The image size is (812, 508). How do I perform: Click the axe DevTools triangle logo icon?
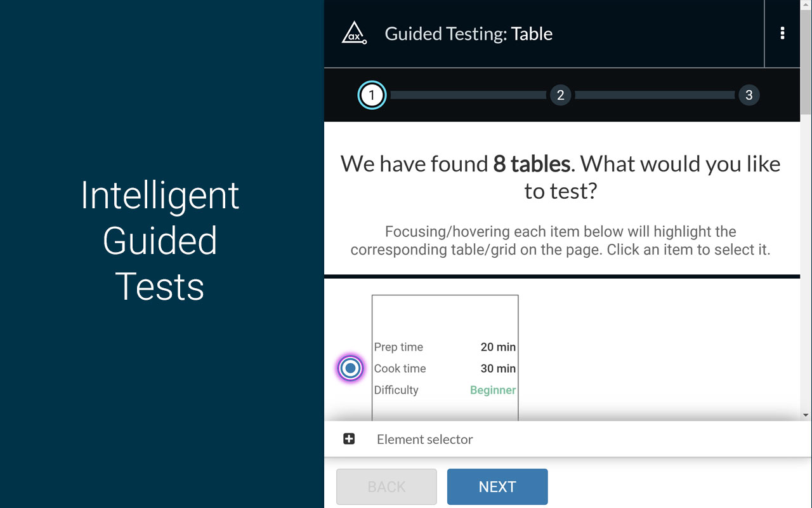click(355, 33)
